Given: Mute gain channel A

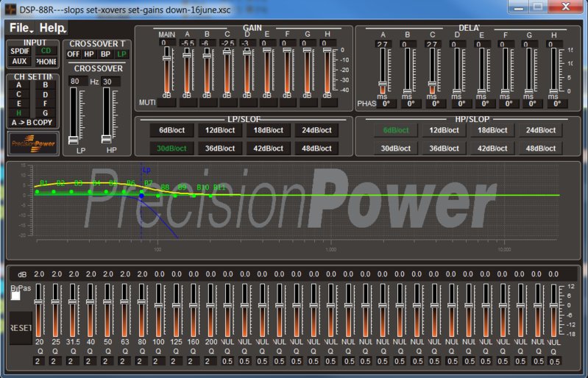Looking at the screenshot, I should coord(187,103).
